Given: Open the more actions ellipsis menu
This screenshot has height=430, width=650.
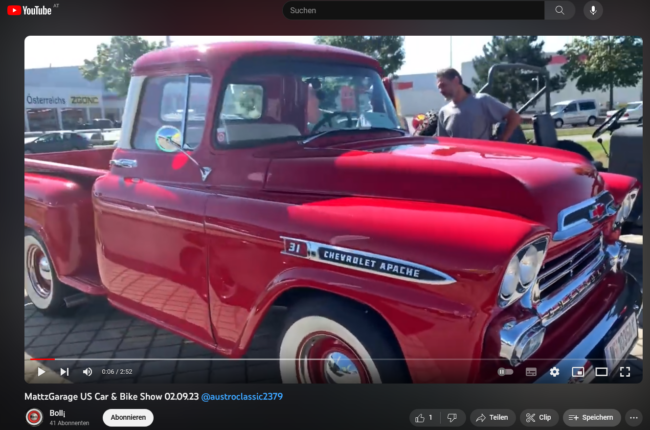Looking at the screenshot, I should click(x=634, y=417).
